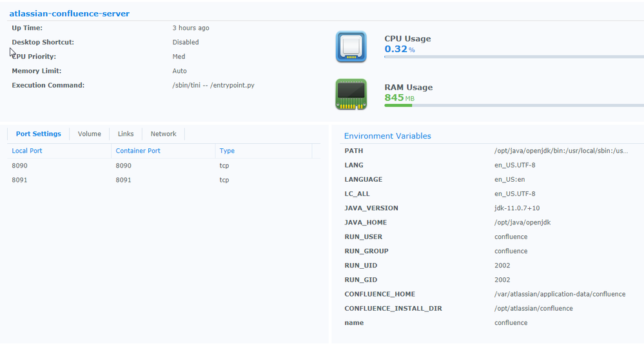
Task: Select the CONFLUENCE_INSTALL_DIR variable name
Action: click(x=393, y=309)
